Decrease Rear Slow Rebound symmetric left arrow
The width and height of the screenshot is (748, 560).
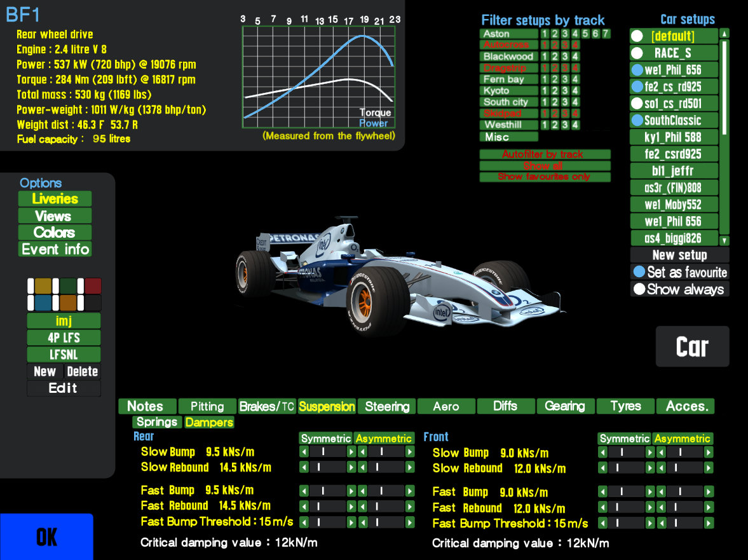304,467
